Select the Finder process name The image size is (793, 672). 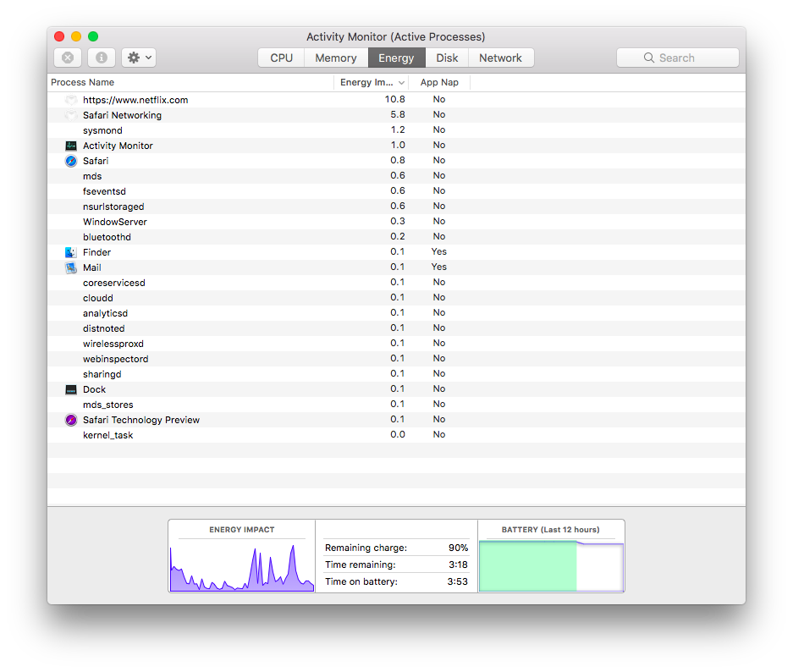coord(97,252)
